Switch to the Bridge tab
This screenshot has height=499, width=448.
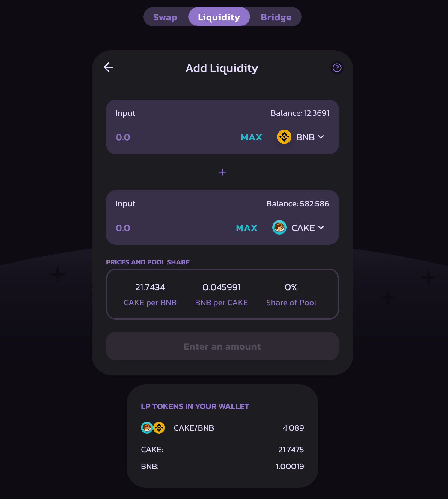(x=276, y=17)
